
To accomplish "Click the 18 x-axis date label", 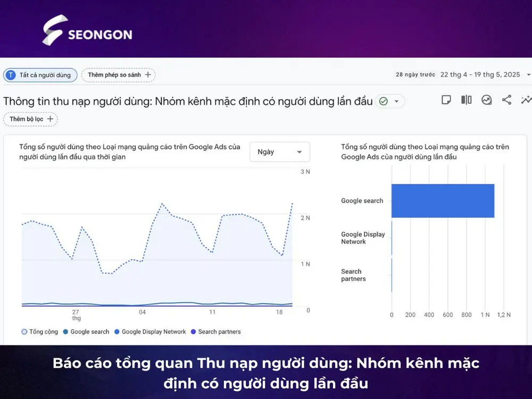I will [279, 312].
